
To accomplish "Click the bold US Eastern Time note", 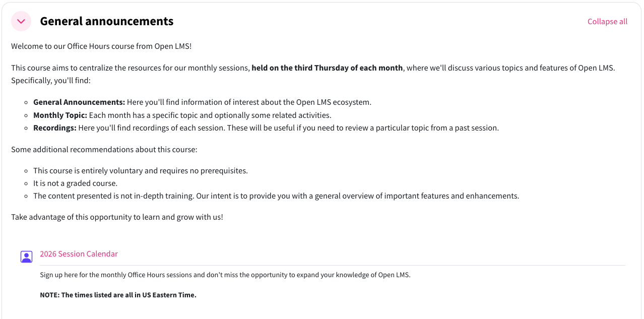I will click(118, 295).
